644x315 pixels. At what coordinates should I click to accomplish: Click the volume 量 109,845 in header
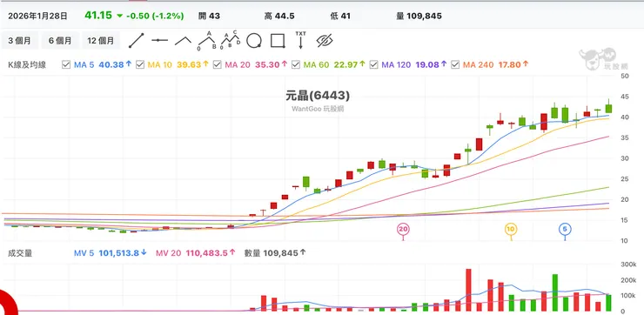[419, 16]
